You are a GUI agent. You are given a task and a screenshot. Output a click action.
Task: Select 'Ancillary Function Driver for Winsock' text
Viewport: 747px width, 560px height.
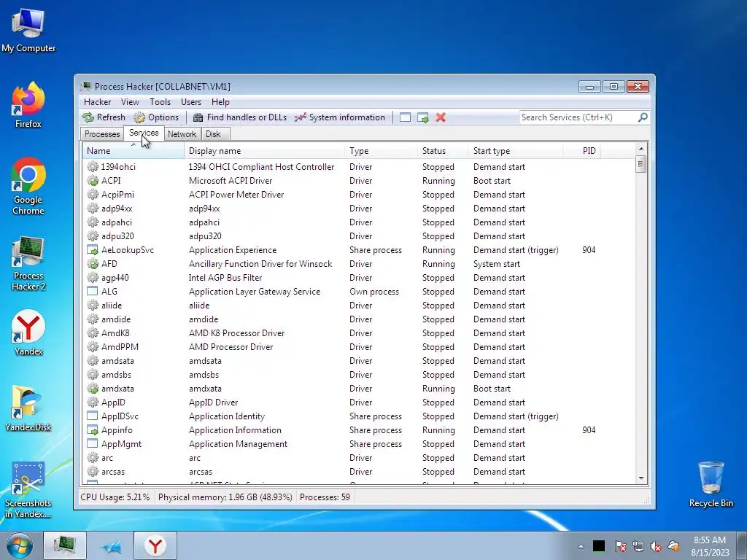260,264
